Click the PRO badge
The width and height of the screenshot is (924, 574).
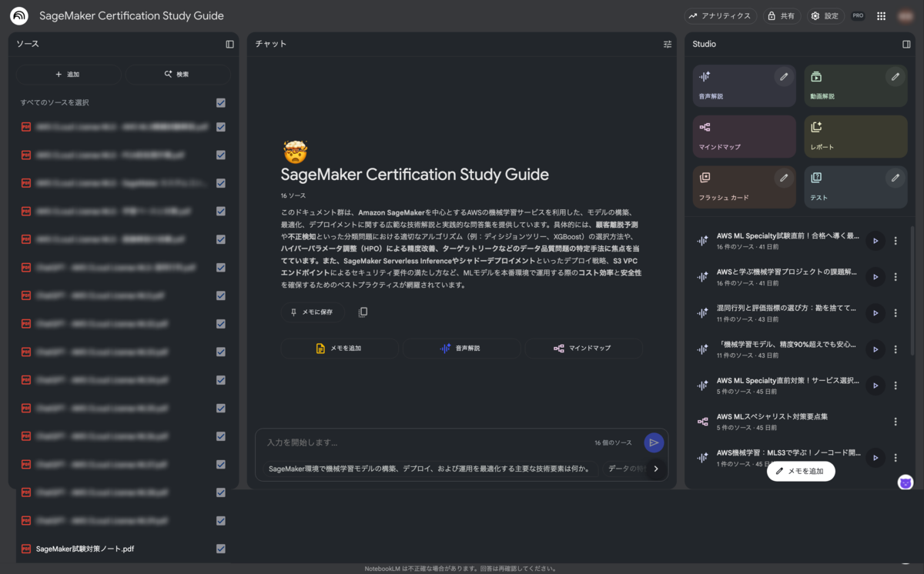[858, 15]
